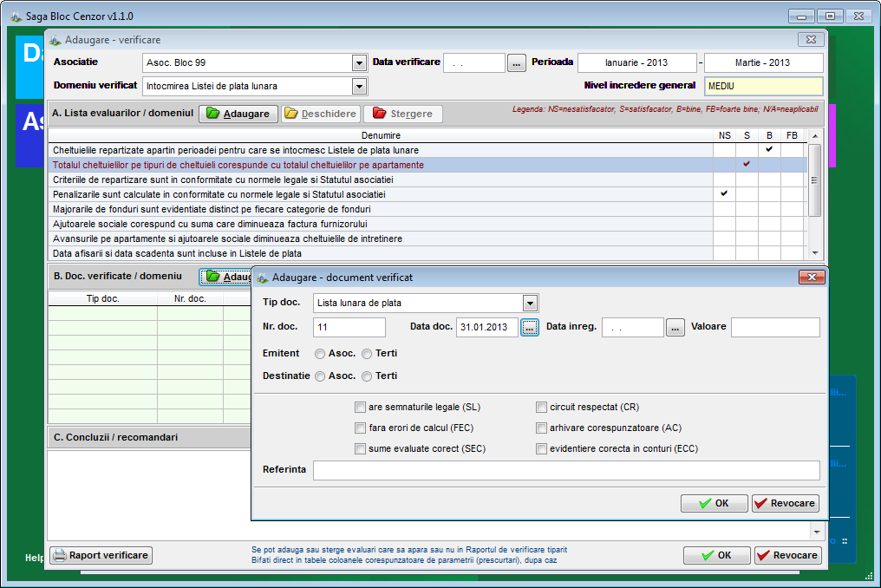Close the Adaugare - verificare window
Screen dimensions: 881x588
[x=811, y=39]
